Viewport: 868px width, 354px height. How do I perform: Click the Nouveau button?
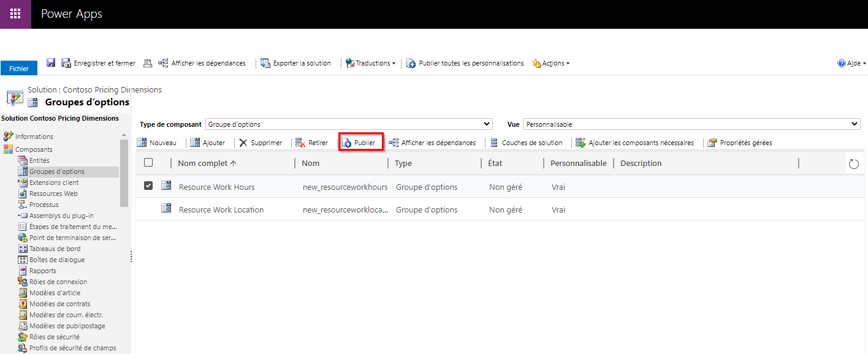pyautogui.click(x=156, y=143)
